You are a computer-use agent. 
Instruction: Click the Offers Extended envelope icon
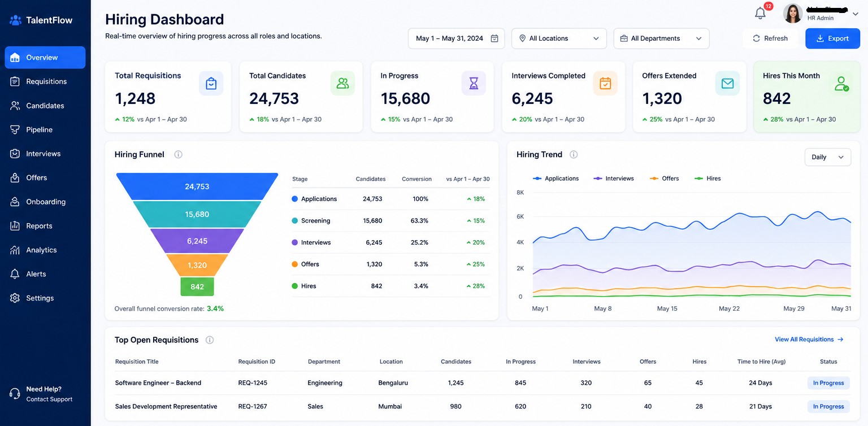pos(727,84)
